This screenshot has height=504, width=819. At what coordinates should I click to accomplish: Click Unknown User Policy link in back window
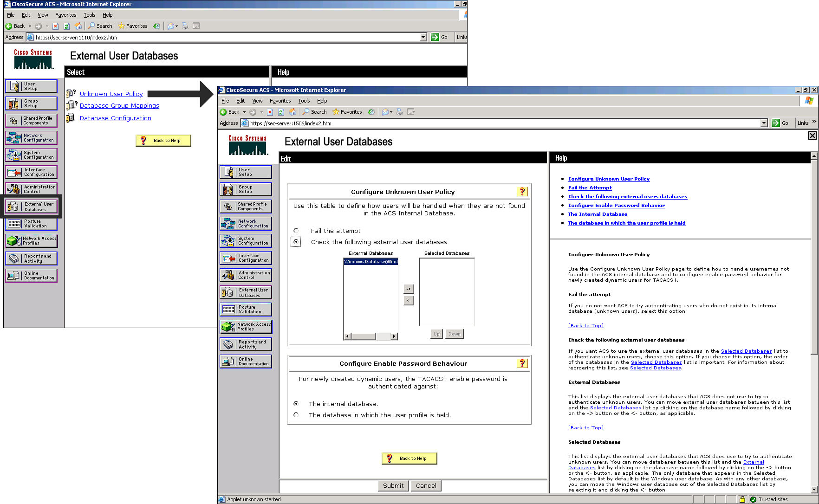click(x=111, y=94)
